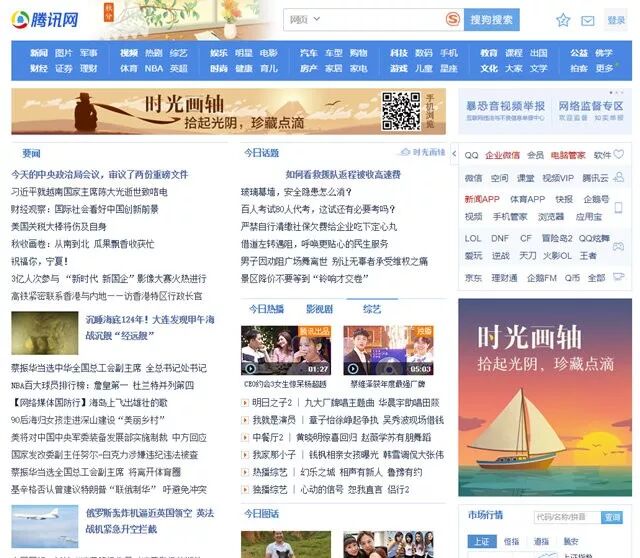Open headline 今天的中央政治局会议
Screen dimensions: 640x558
click(100, 175)
